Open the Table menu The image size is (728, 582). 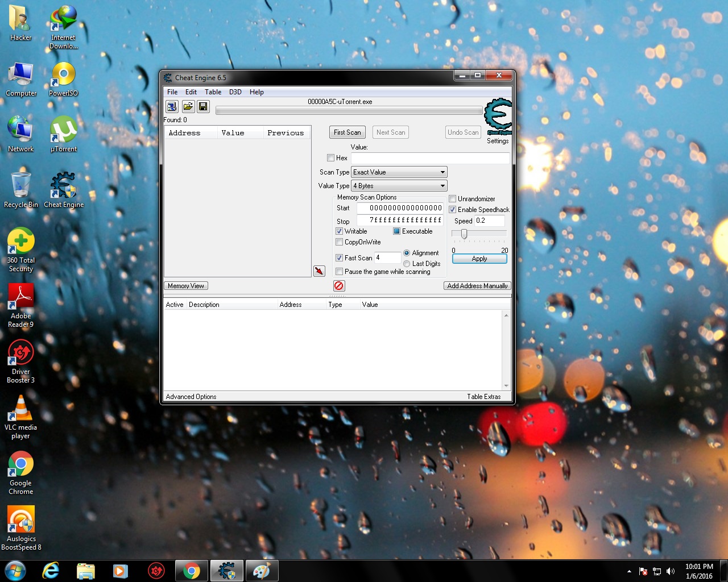213,92
